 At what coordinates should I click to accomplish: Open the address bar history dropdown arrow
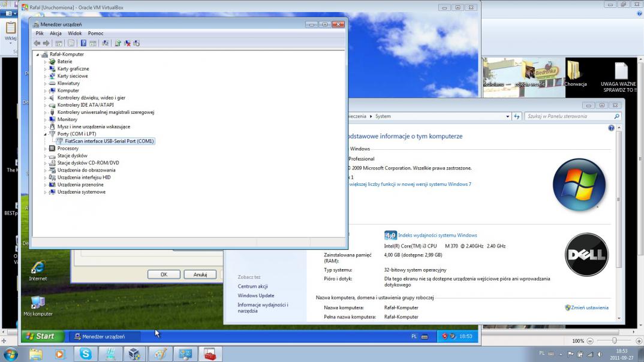coord(508,116)
